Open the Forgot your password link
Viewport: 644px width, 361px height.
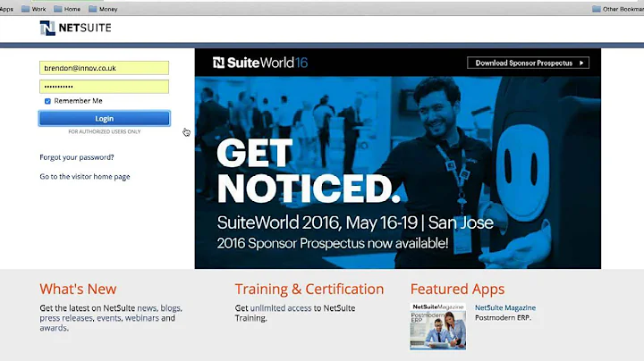click(x=77, y=157)
